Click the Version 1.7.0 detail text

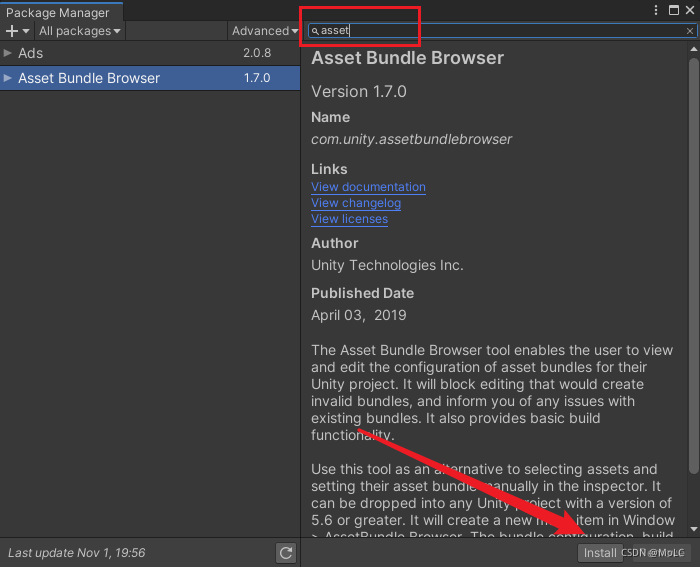pyautogui.click(x=358, y=92)
